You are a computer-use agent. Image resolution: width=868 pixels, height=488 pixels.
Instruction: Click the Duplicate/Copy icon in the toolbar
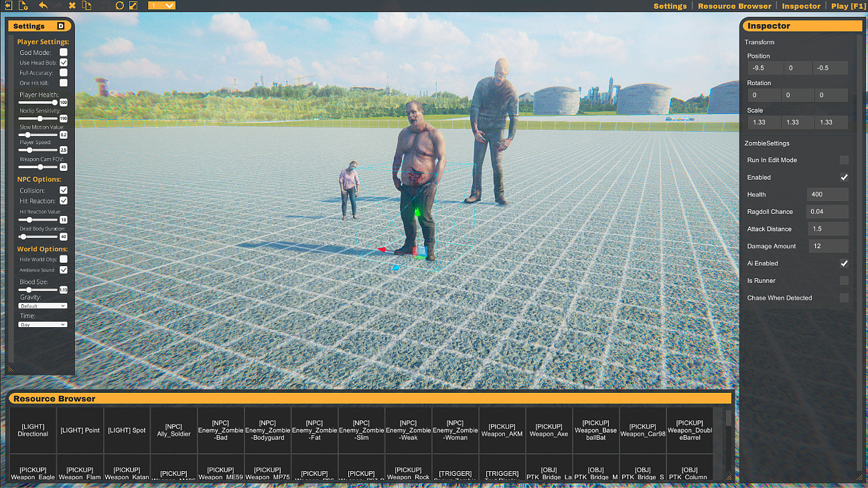[86, 5]
